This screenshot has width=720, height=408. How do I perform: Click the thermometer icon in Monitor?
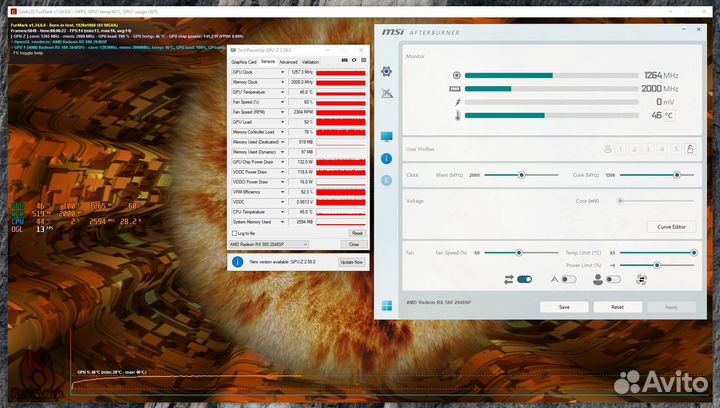coord(457,115)
